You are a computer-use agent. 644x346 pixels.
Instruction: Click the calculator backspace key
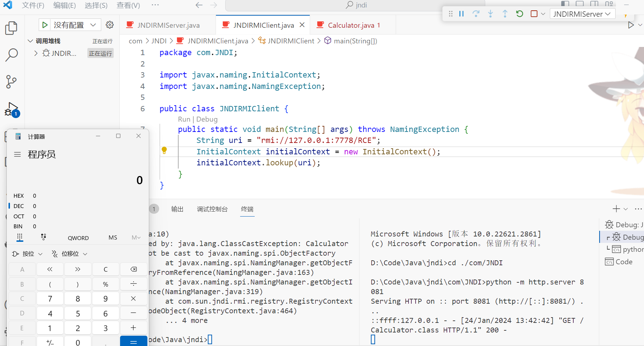(134, 269)
